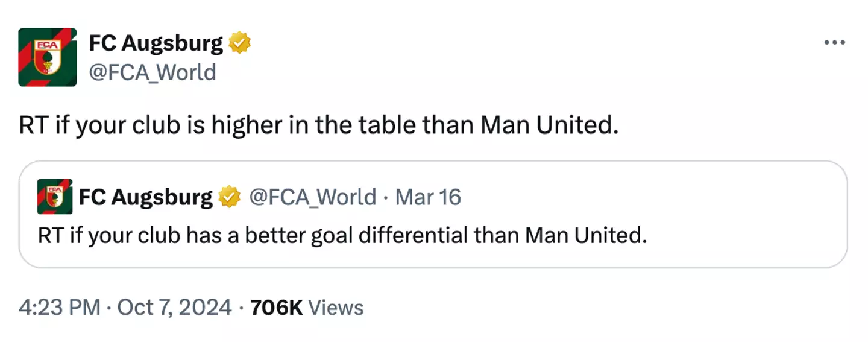This screenshot has height=342, width=868.
Task: Click the gold verified badge beside main name
Action: (x=239, y=43)
